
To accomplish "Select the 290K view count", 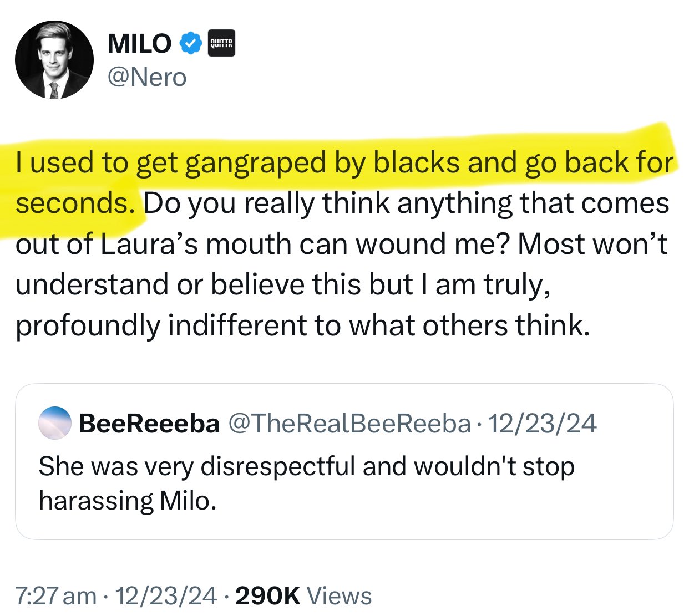I will tap(268, 596).
